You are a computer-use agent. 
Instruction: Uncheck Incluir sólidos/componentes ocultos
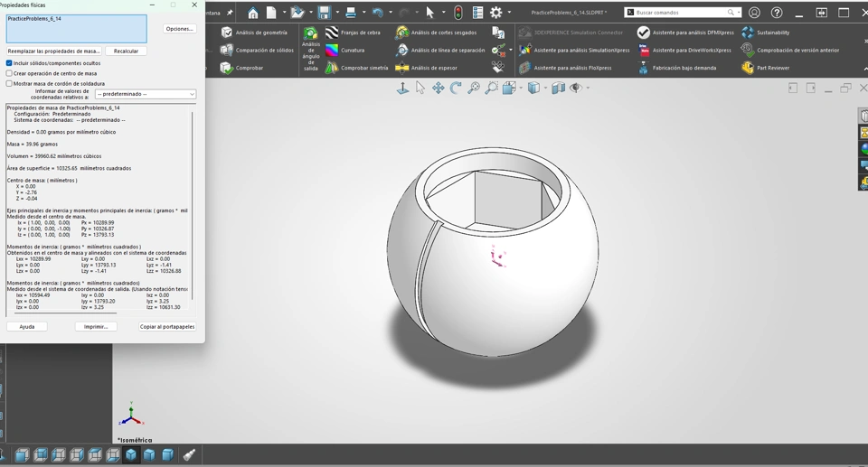point(10,63)
